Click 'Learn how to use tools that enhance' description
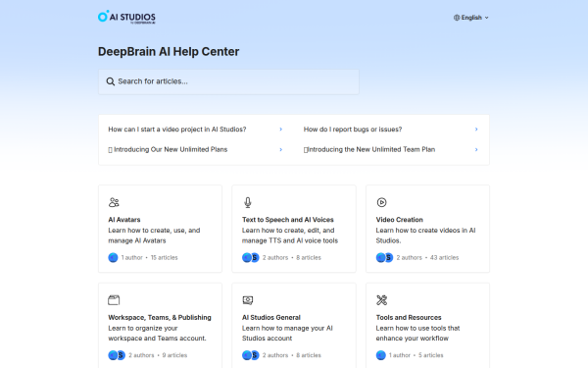 click(x=417, y=333)
